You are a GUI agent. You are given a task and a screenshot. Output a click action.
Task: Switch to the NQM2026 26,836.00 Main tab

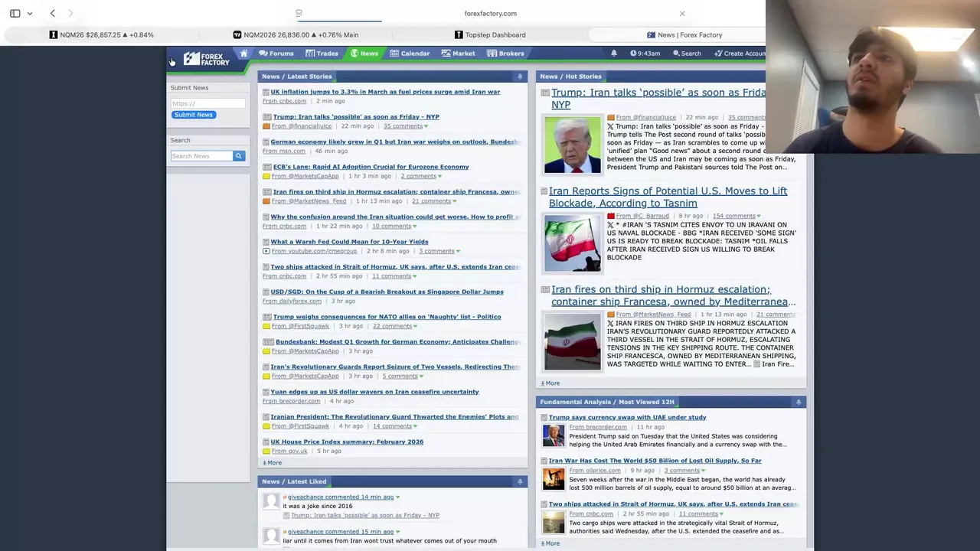tap(296, 34)
